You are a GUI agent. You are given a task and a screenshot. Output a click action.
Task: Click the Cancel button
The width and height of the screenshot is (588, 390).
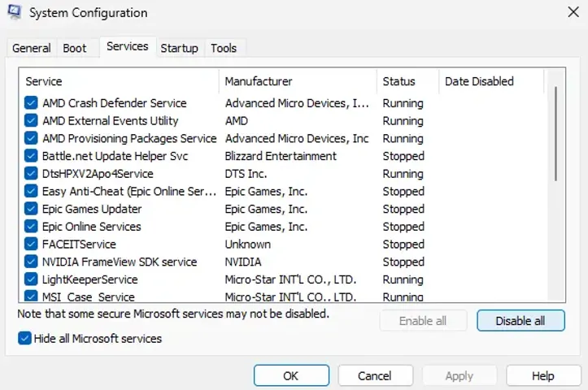pos(375,375)
